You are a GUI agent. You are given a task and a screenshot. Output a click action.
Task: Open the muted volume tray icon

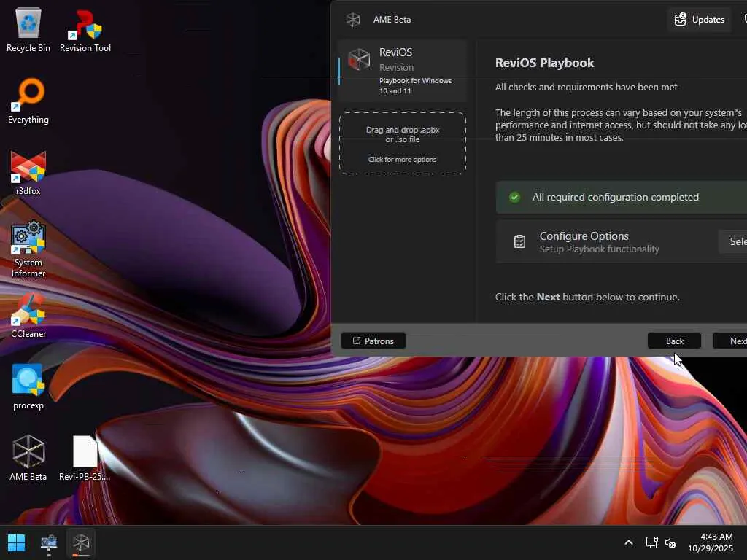coord(670,542)
